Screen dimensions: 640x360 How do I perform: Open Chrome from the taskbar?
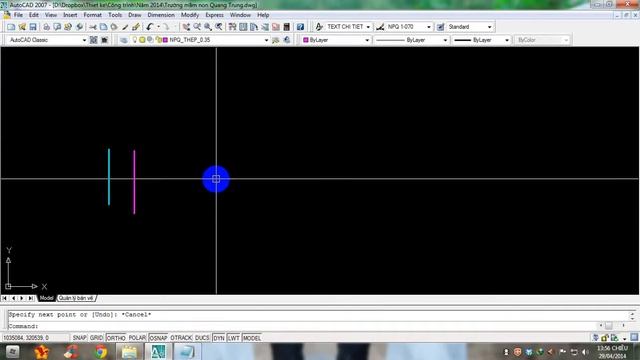click(x=100, y=352)
